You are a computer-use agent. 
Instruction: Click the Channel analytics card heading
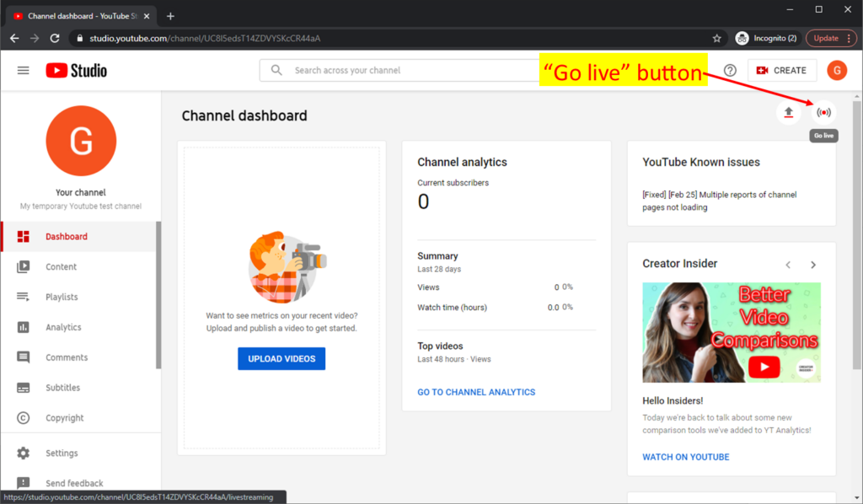click(x=463, y=163)
